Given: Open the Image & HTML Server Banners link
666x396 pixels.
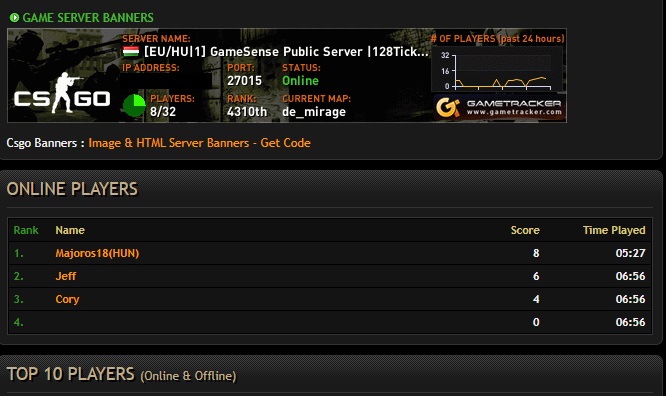Looking at the screenshot, I should (x=199, y=143).
